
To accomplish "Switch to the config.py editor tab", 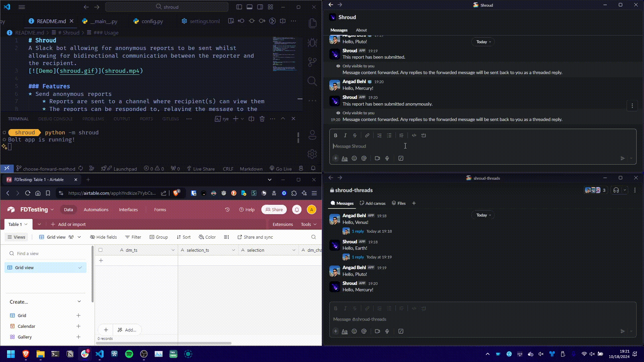I will (x=152, y=21).
